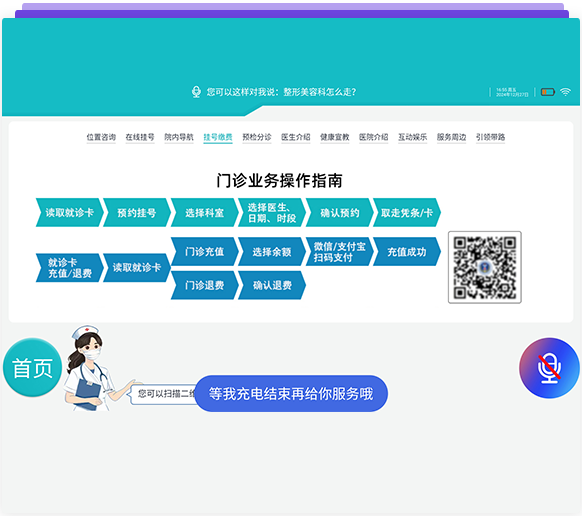Go to 首页 home button
Viewport: 582px width, 516px height.
(32, 368)
